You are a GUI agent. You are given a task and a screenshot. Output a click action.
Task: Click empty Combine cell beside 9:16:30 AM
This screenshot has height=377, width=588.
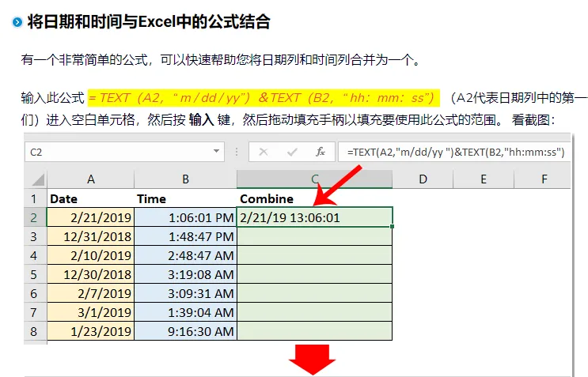tap(315, 331)
